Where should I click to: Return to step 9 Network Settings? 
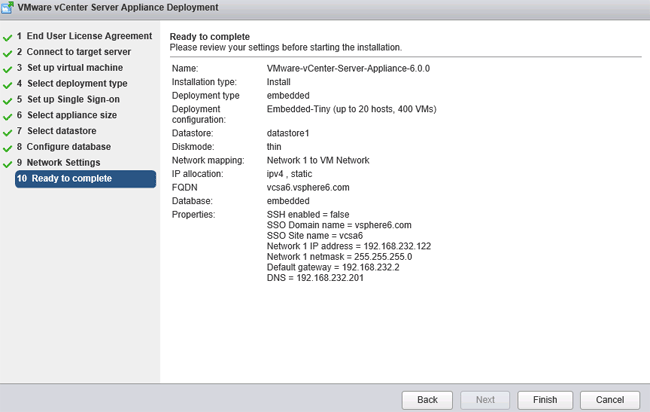pos(58,162)
